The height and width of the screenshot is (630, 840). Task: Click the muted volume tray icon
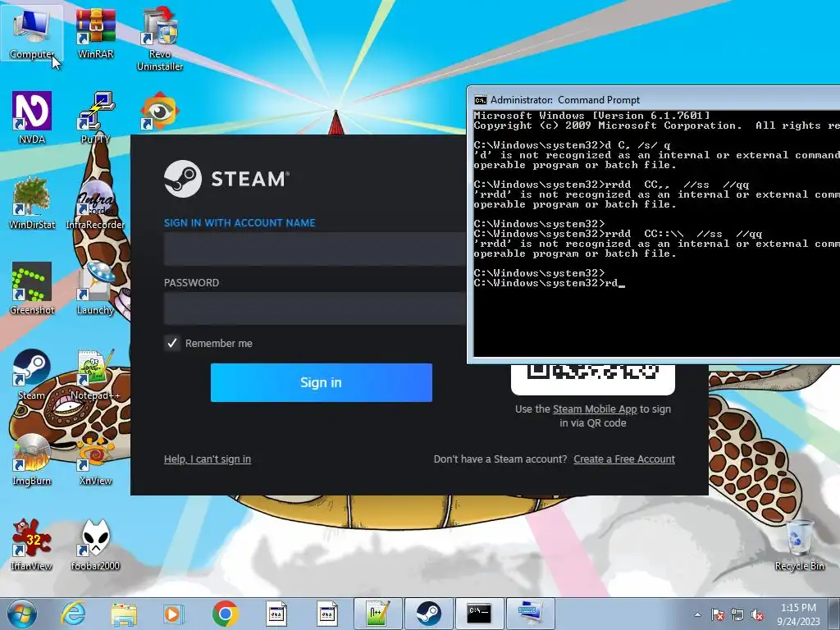tap(757, 614)
